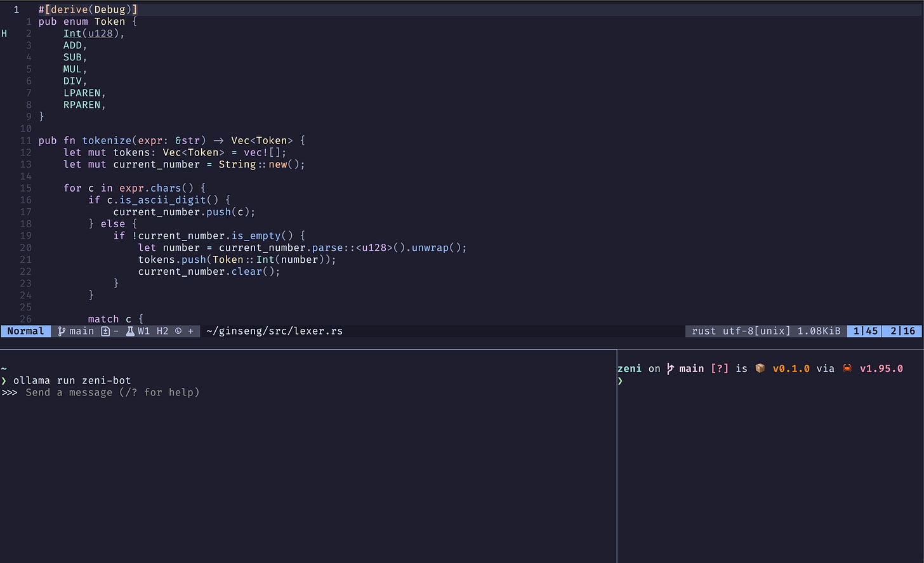Click line number 11 in the gutter
Image resolution: width=924 pixels, height=563 pixels.
tap(25, 141)
